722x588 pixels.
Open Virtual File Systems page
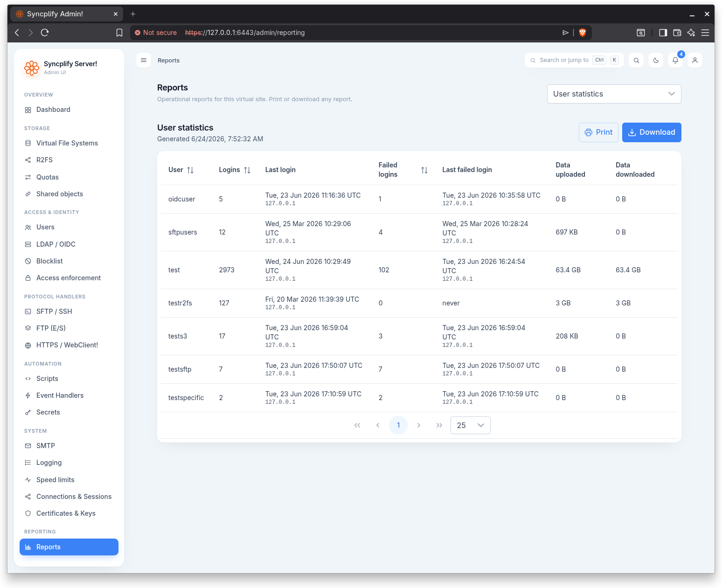(x=69, y=143)
